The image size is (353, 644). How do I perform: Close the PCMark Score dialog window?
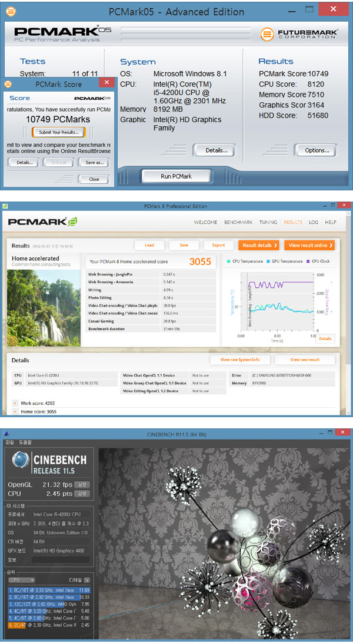coord(106,82)
